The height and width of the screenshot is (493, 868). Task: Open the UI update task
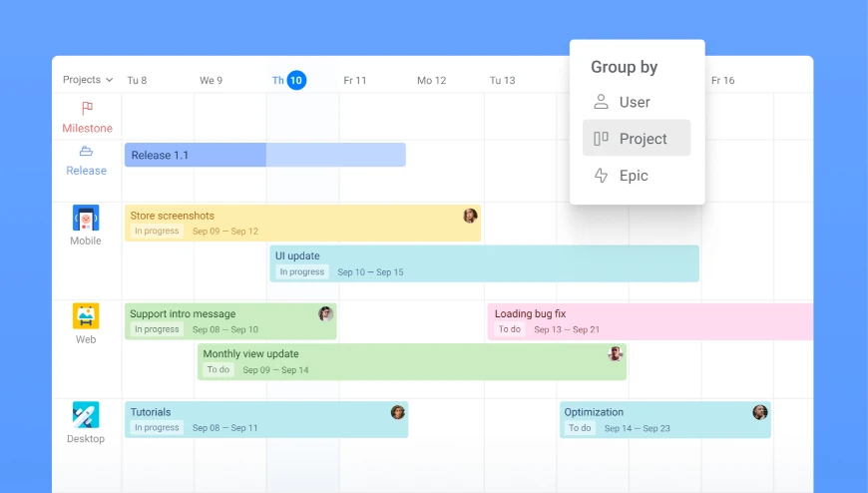[x=484, y=263]
